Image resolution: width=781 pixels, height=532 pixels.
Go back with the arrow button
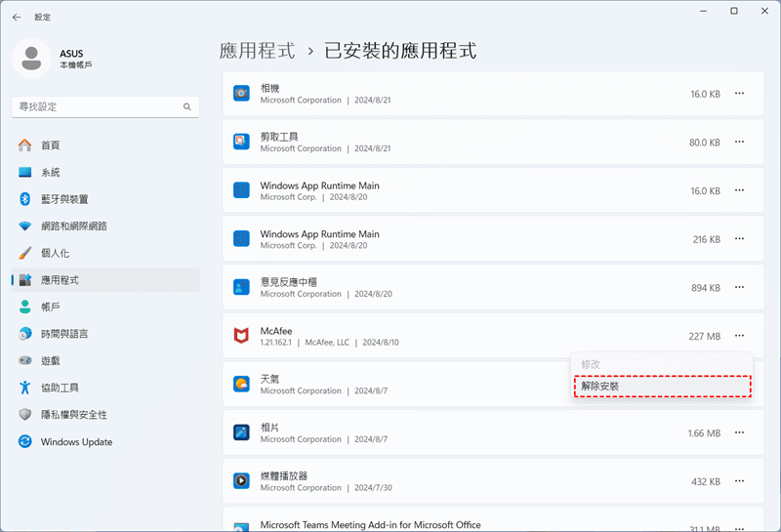coord(17,18)
